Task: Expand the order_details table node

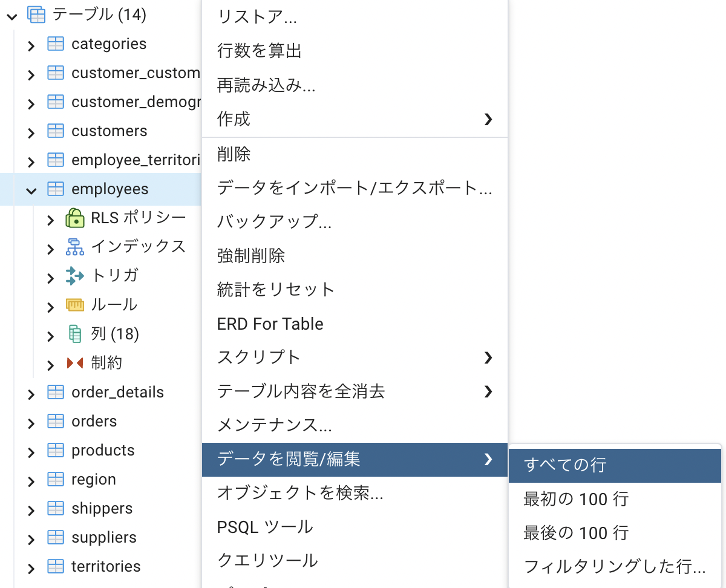Action: (x=31, y=393)
